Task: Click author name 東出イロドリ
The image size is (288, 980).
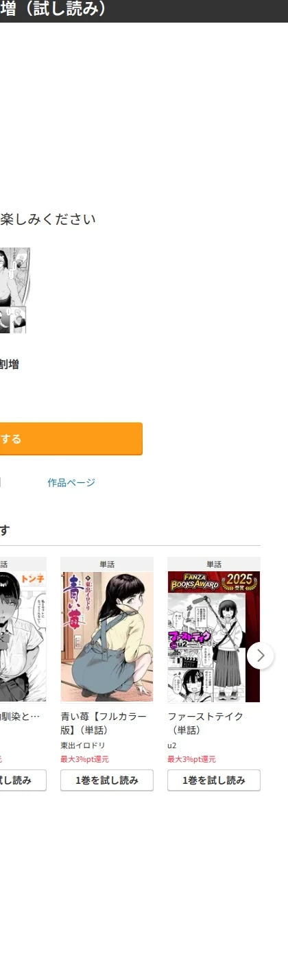Action: pos(83,745)
